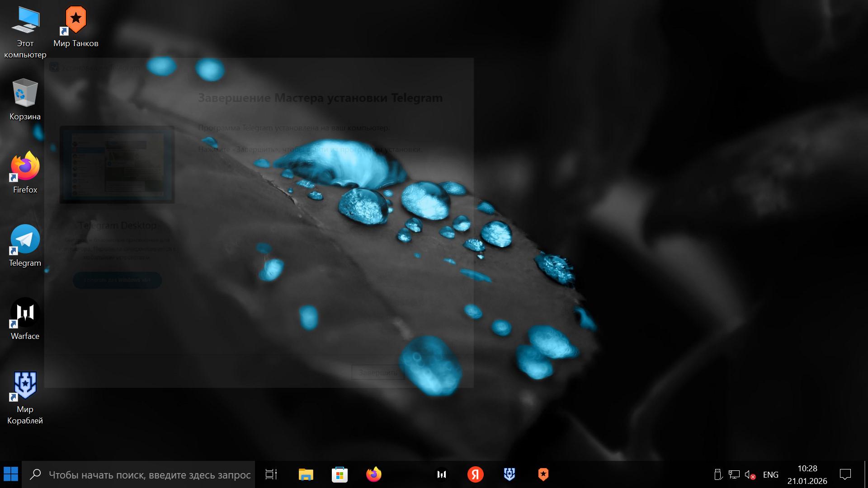Click the Мир Кораблей taskbar icon
Image resolution: width=868 pixels, height=488 pixels.
click(x=509, y=474)
